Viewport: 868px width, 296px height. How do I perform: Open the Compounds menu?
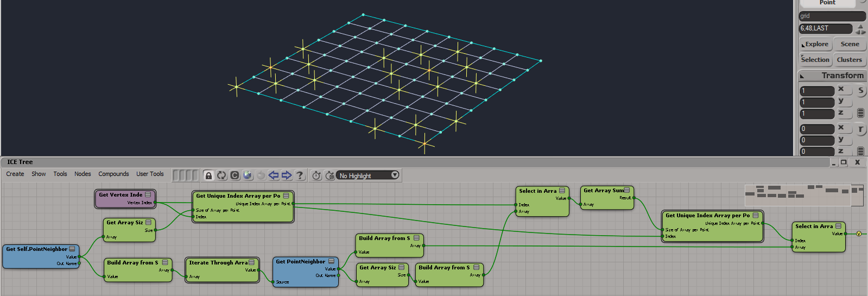113,174
